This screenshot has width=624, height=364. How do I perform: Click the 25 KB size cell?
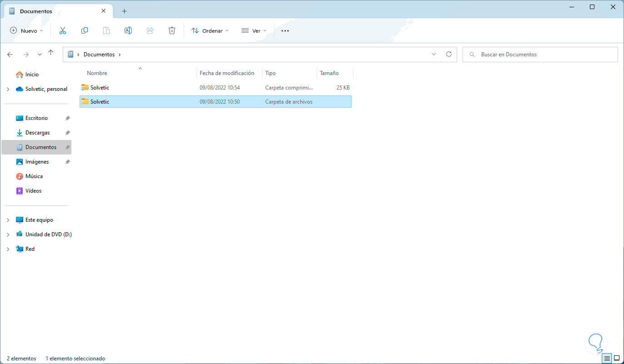(343, 88)
